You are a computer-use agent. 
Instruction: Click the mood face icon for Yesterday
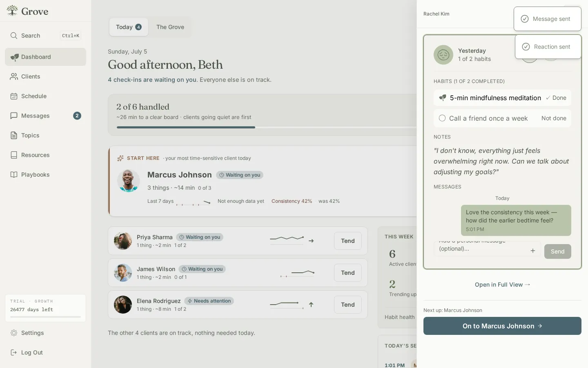(443, 55)
